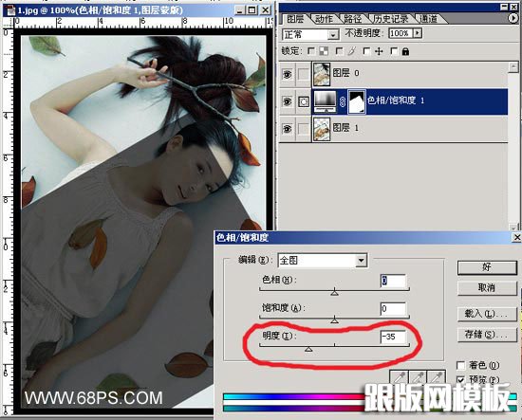This screenshot has width=522, height=420.
Task: Click the 明度 lightness slider handle
Action: [308, 349]
